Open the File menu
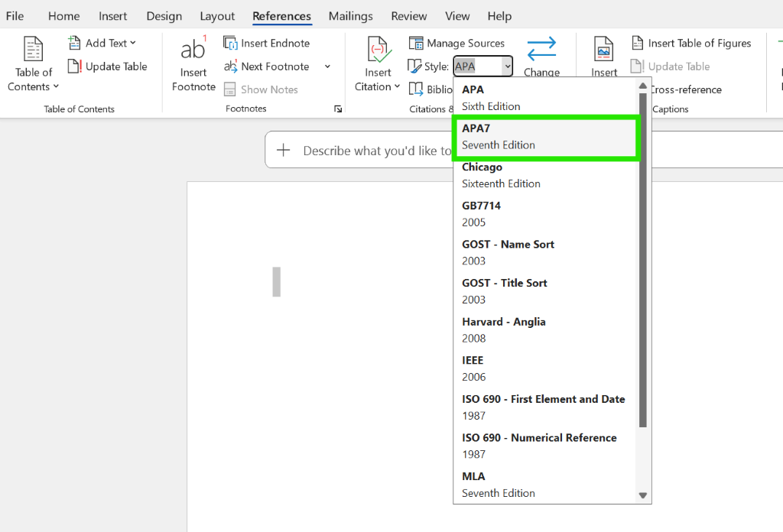This screenshot has height=532, width=783. click(15, 16)
